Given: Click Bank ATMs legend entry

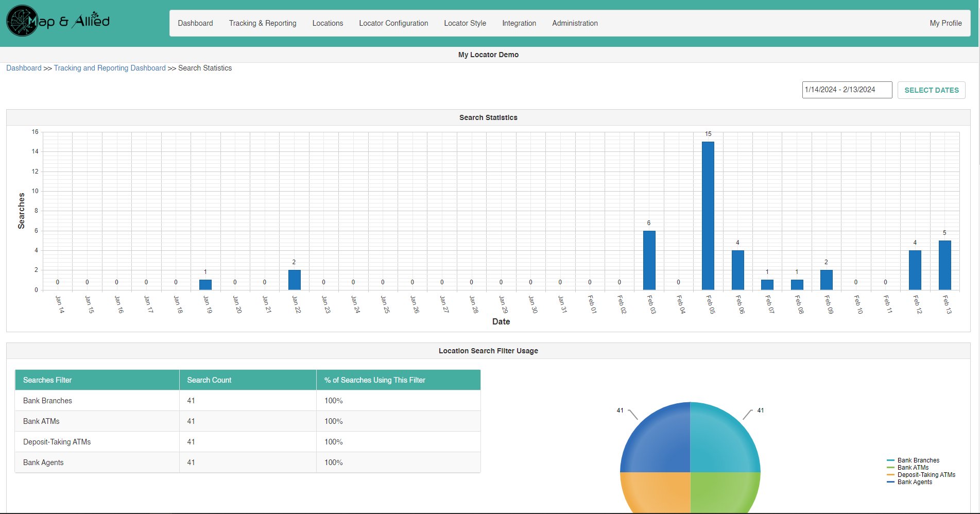Looking at the screenshot, I should [908, 468].
